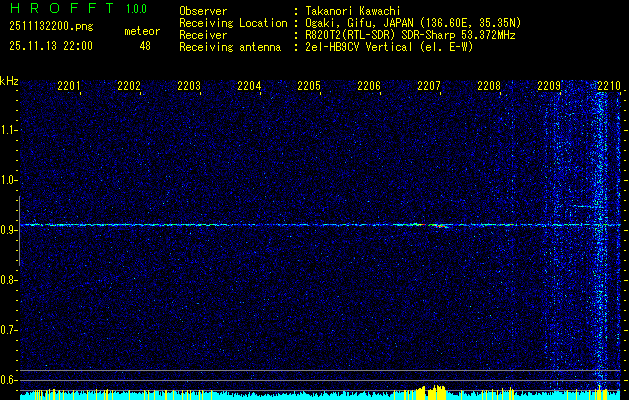629x400 pixels.
Task: Select the 2205 time marker
Action: (x=309, y=87)
